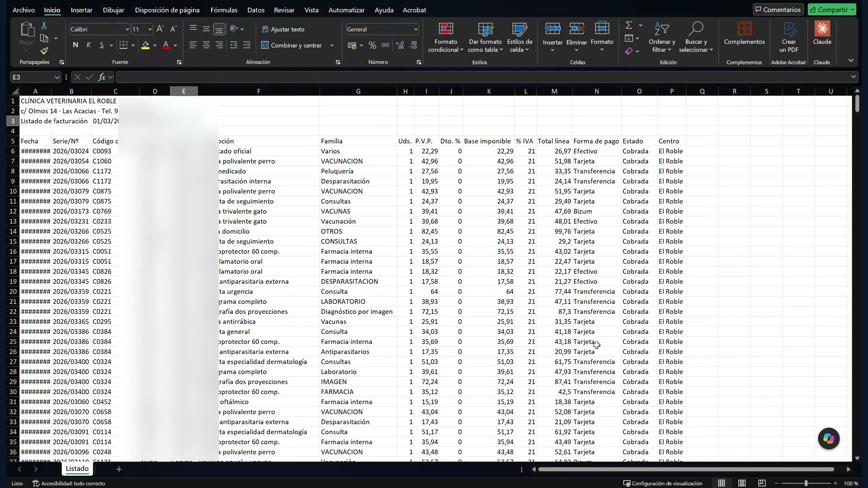Open the fill color dropdown arrow

pyautogui.click(x=155, y=45)
